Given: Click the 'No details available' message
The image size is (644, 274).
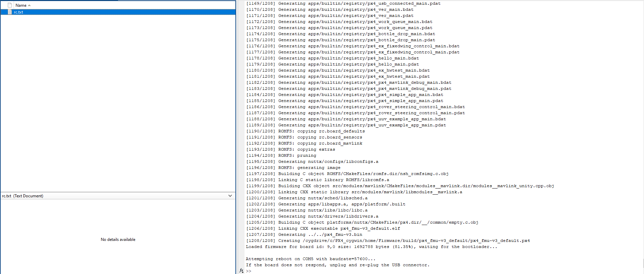Looking at the screenshot, I should click(118, 240).
